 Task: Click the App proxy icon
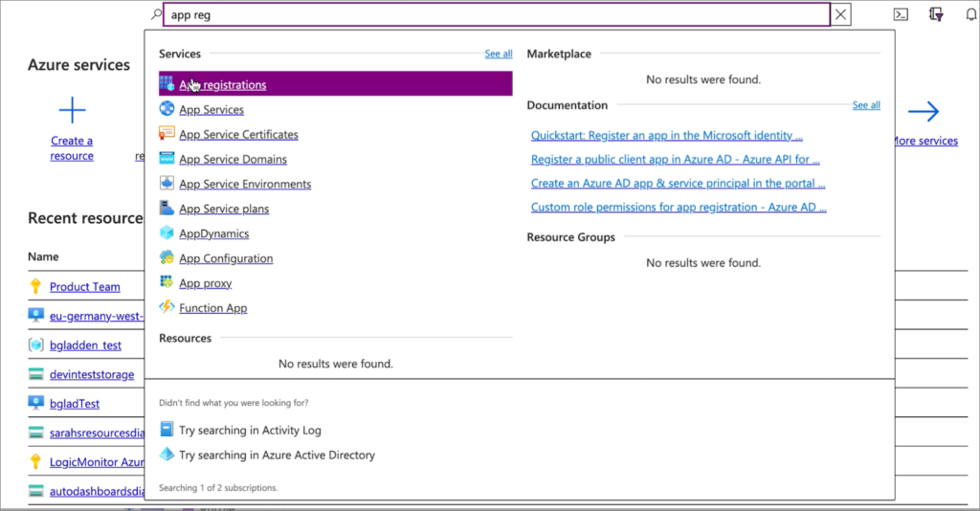[x=167, y=281]
